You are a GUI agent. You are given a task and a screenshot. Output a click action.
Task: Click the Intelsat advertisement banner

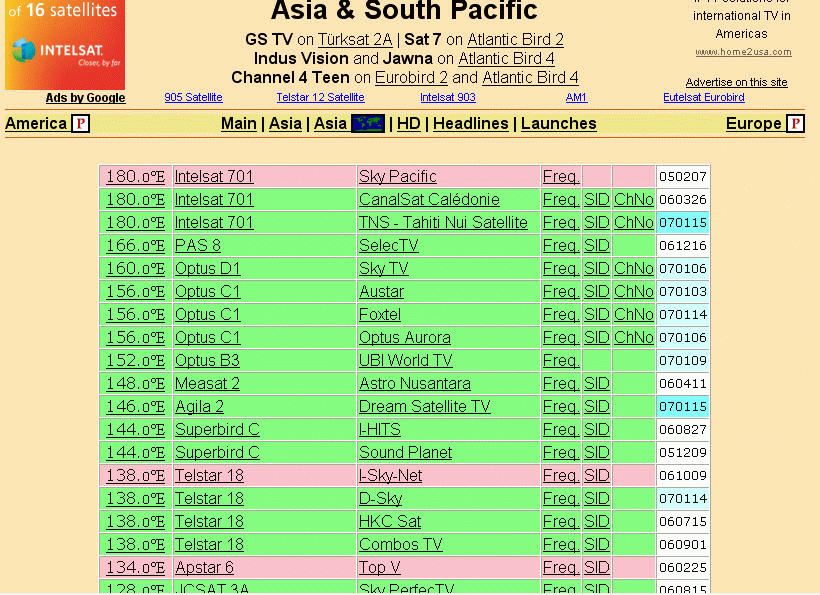point(65,45)
